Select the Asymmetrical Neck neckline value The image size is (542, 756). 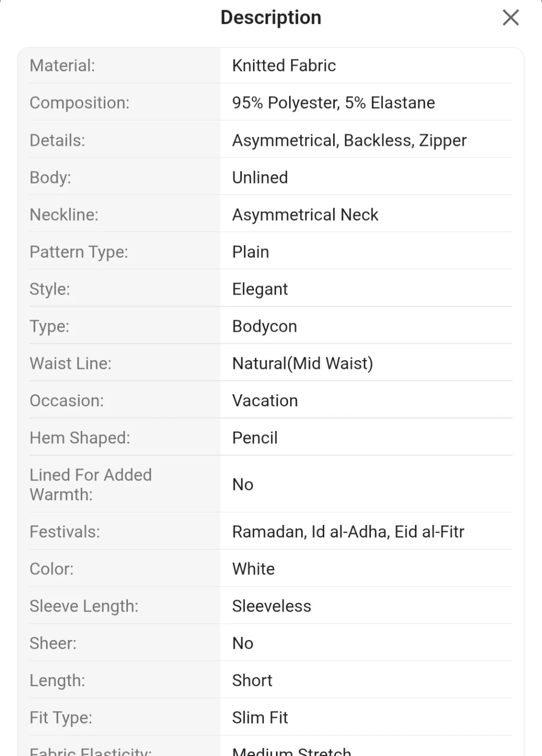305,215
